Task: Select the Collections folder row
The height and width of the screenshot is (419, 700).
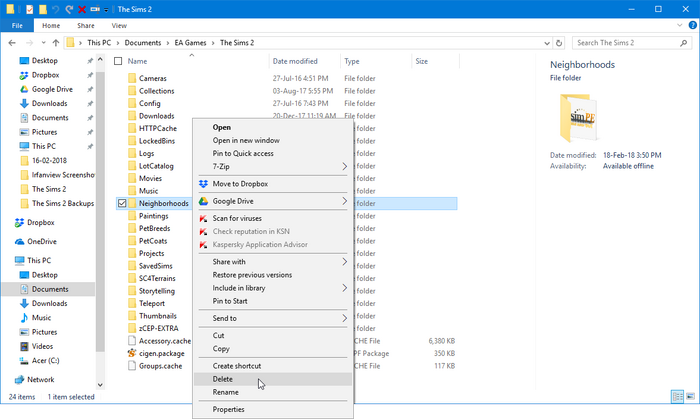Action: 286,91
